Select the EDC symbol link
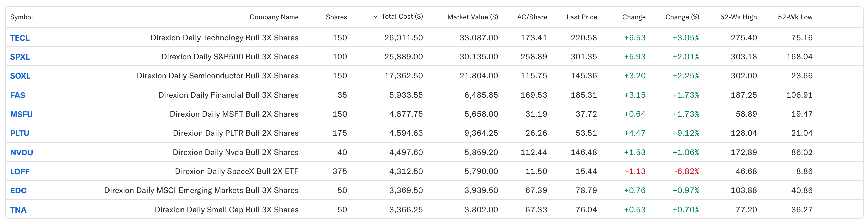 [x=18, y=191]
